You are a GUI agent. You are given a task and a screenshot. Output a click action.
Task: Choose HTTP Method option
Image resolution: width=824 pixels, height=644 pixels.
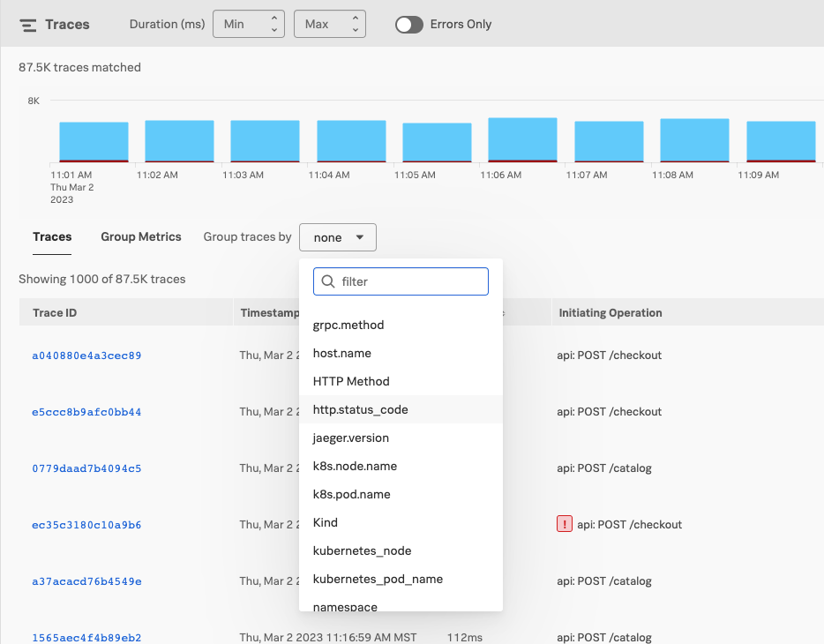click(x=401, y=381)
